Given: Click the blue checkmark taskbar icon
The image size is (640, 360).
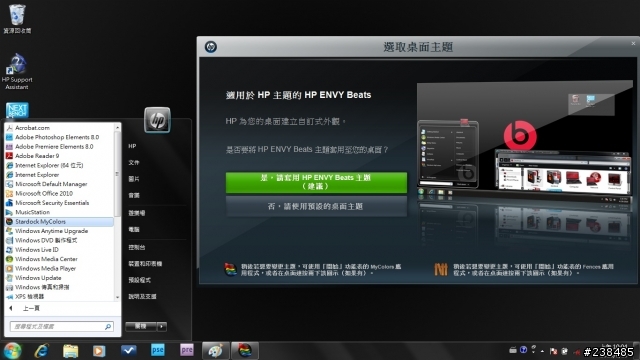Looking at the screenshot, I should click(129, 350).
